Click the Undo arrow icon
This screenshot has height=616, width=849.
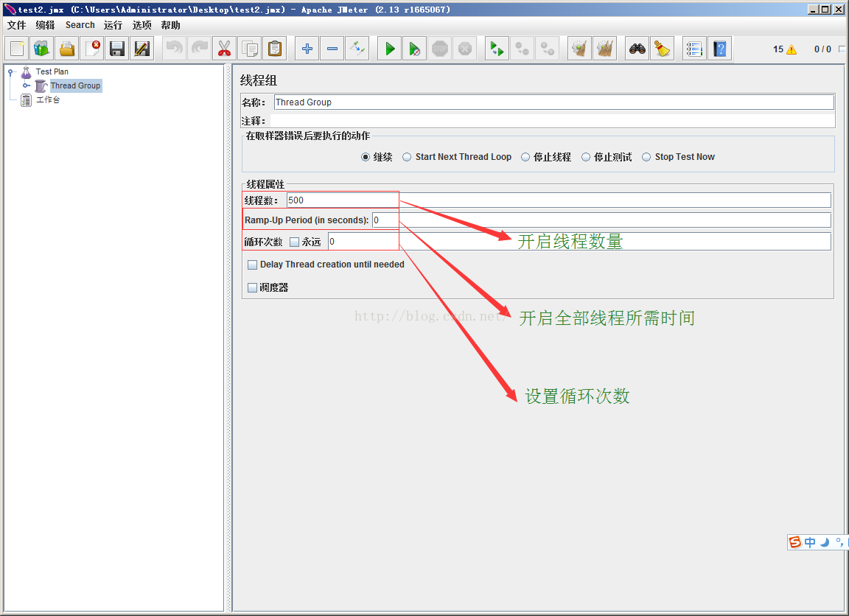click(175, 49)
